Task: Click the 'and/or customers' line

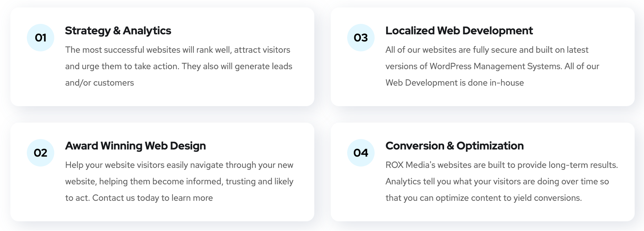Action: point(100,83)
